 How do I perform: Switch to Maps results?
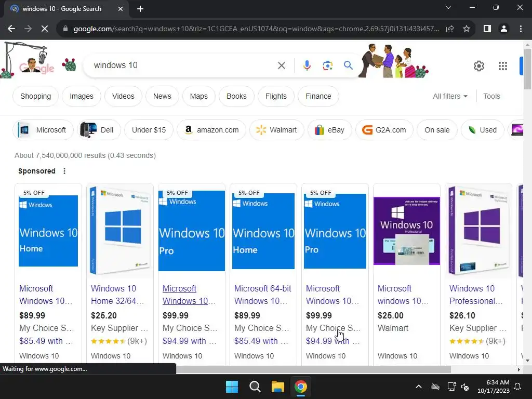coord(199,96)
